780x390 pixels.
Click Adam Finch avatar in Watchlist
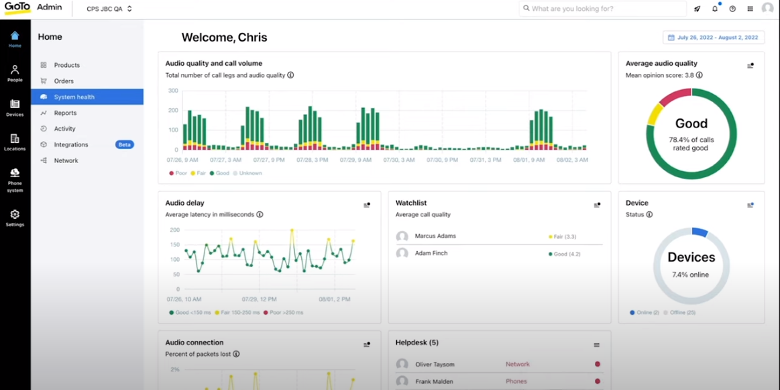click(x=402, y=253)
